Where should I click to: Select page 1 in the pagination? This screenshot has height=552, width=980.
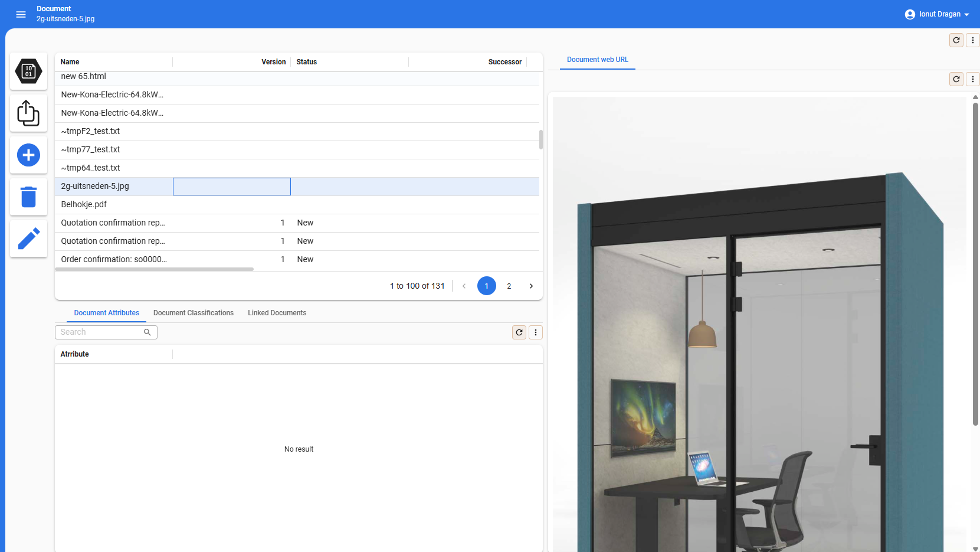pos(487,286)
